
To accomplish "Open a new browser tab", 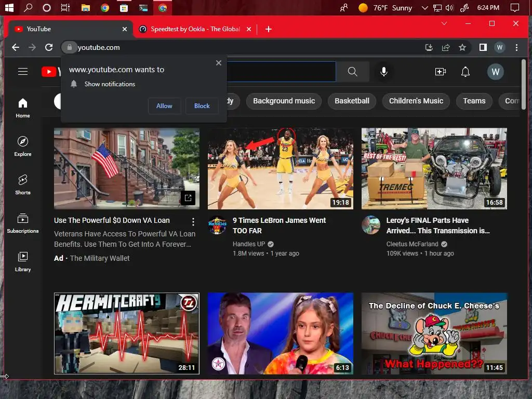I will pyautogui.click(x=269, y=29).
